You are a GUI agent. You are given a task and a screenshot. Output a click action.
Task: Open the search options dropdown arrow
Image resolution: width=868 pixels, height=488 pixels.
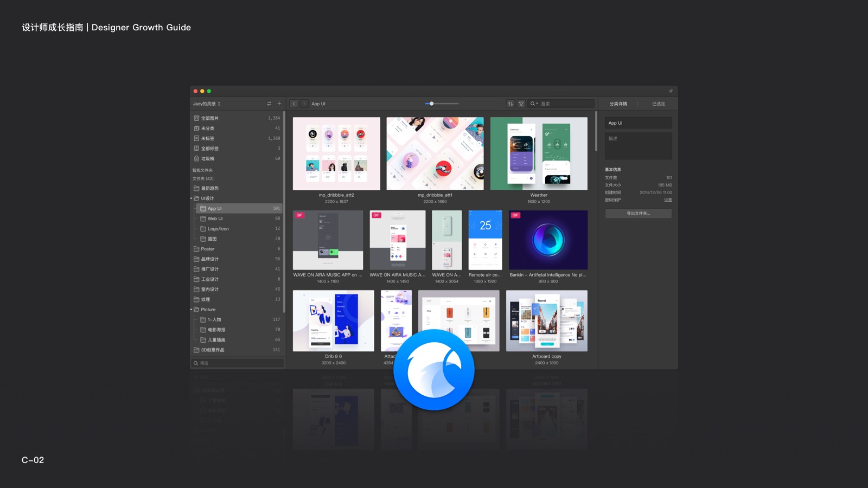tap(537, 104)
